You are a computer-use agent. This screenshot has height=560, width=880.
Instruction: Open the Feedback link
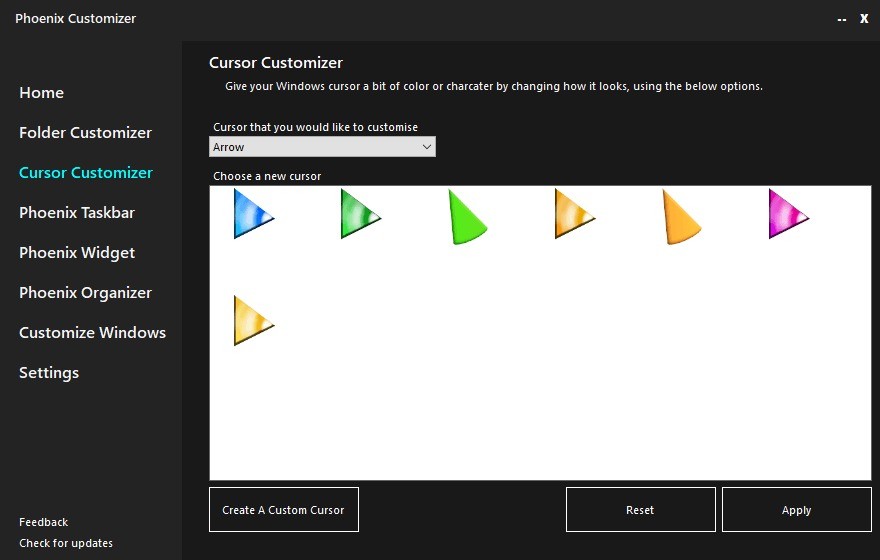(44, 522)
